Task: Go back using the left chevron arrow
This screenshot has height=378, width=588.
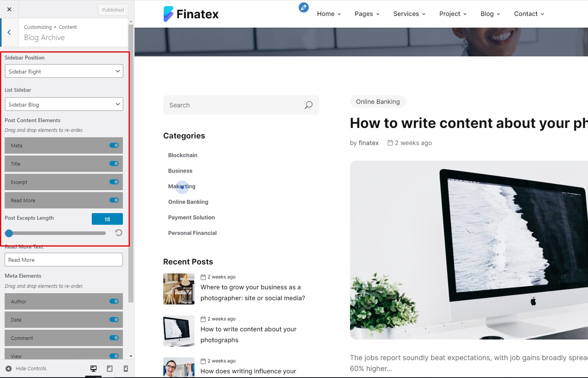Action: (9, 33)
